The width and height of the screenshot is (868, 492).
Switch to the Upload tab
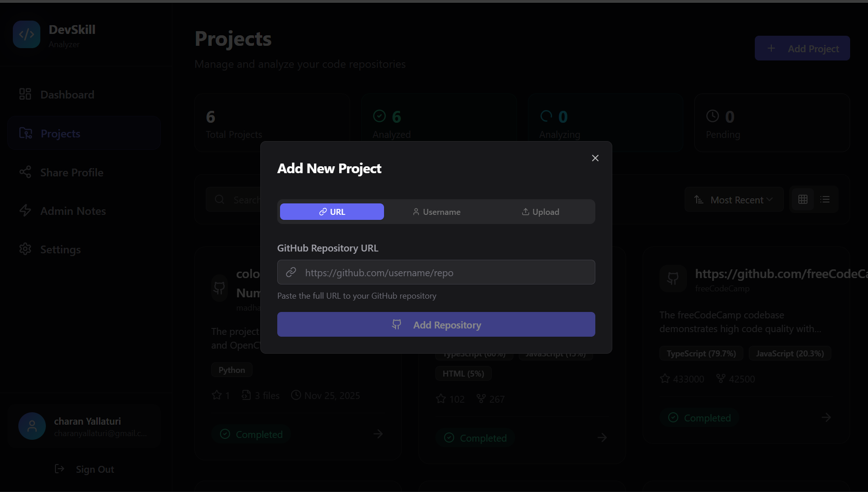pos(540,212)
